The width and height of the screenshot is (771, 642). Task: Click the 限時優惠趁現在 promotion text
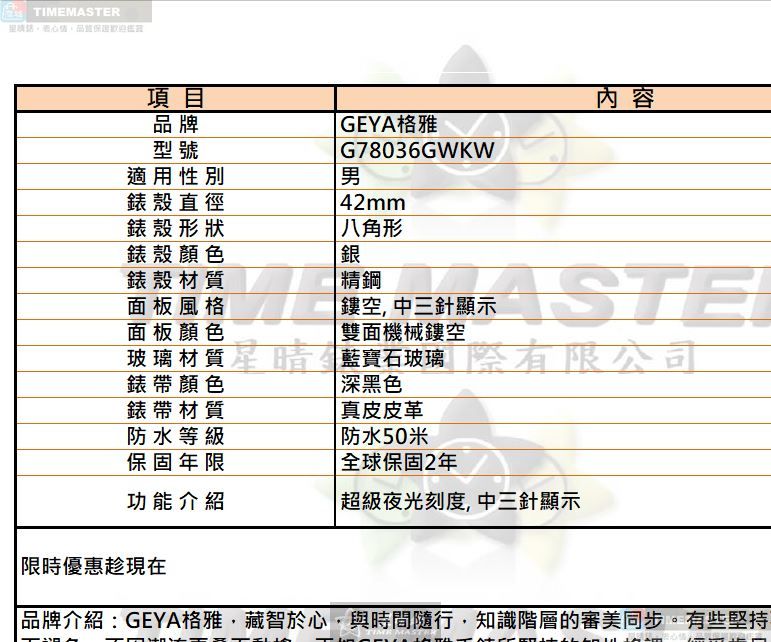pyautogui.click(x=93, y=566)
